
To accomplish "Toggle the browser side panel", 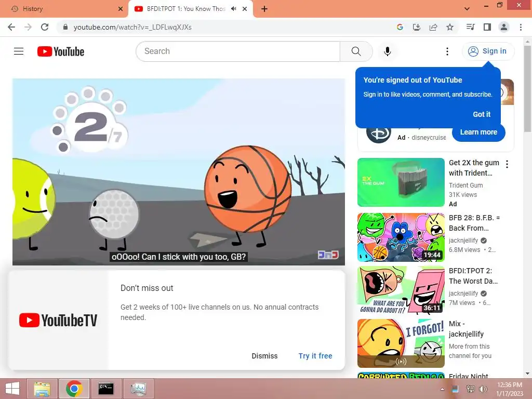I will [x=487, y=27].
